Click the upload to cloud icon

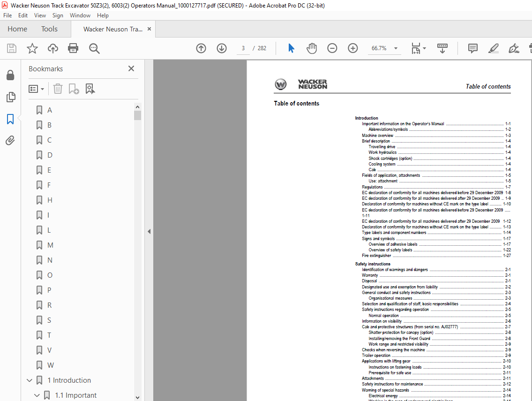point(52,48)
